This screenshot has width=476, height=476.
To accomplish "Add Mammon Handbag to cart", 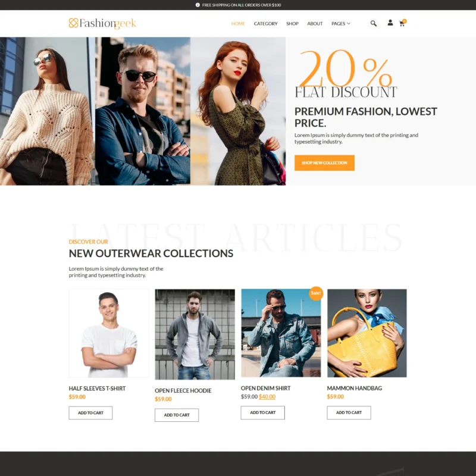I will point(349,412).
